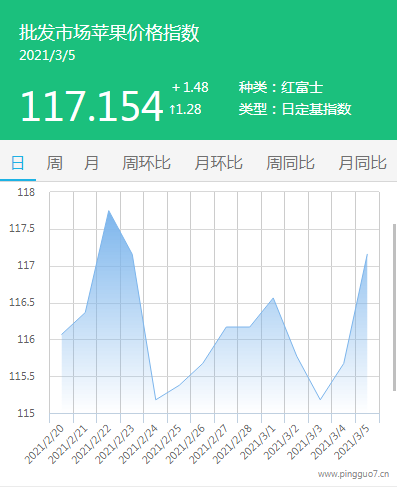The height and width of the screenshot is (487, 397).
Task: Click the 种类：红富士 variety label
Action: (281, 88)
